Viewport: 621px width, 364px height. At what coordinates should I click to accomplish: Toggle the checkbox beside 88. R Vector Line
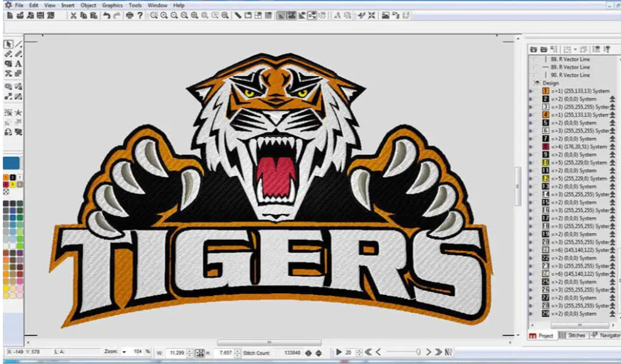point(535,60)
